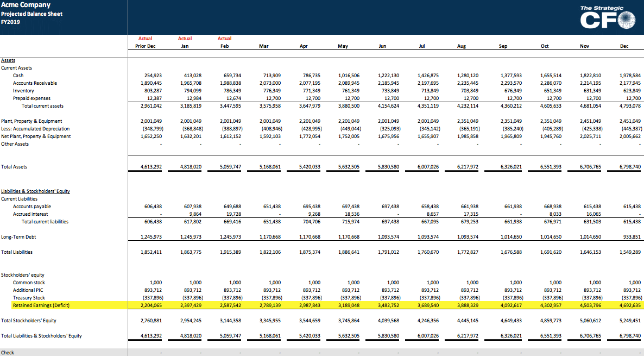Select Jan Accrued interest value 9,864
The image size is (644, 356).
pos(195,214)
